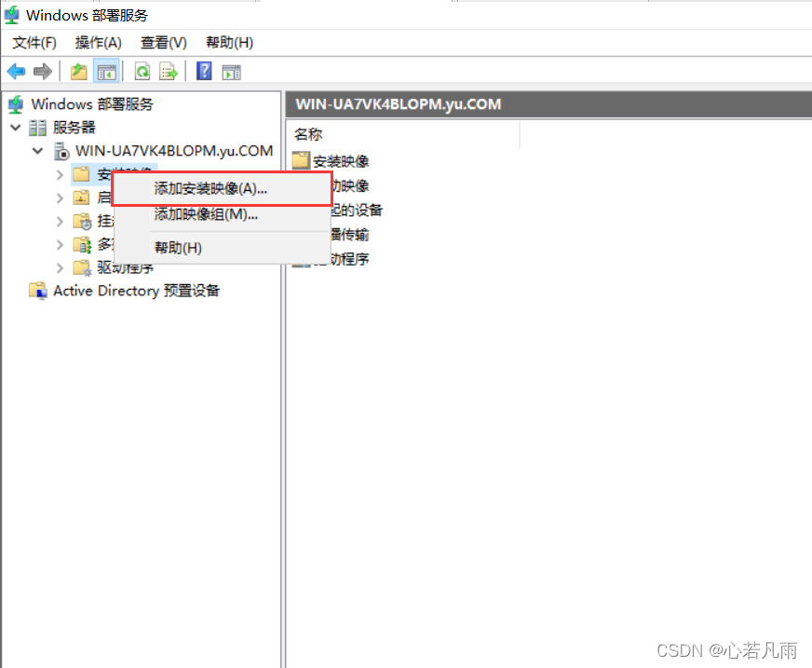The image size is (812, 668).
Task: Toggle the show/hide action pane icon
Action: click(232, 72)
